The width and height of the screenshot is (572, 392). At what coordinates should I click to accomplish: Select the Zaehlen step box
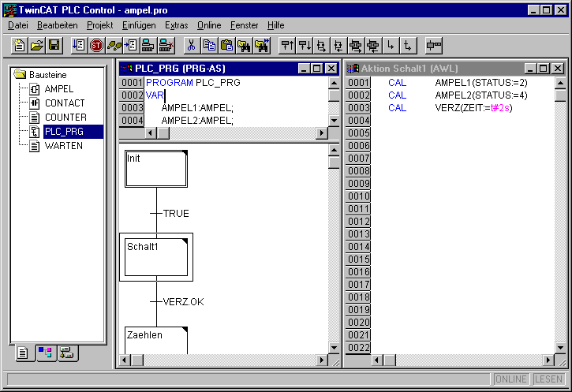(156, 340)
